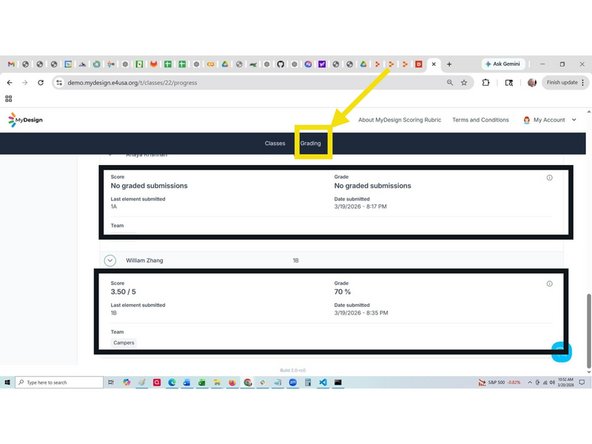The image size is (592, 444).
Task: Open browser extensions puzzle icon
Action: click(x=486, y=82)
